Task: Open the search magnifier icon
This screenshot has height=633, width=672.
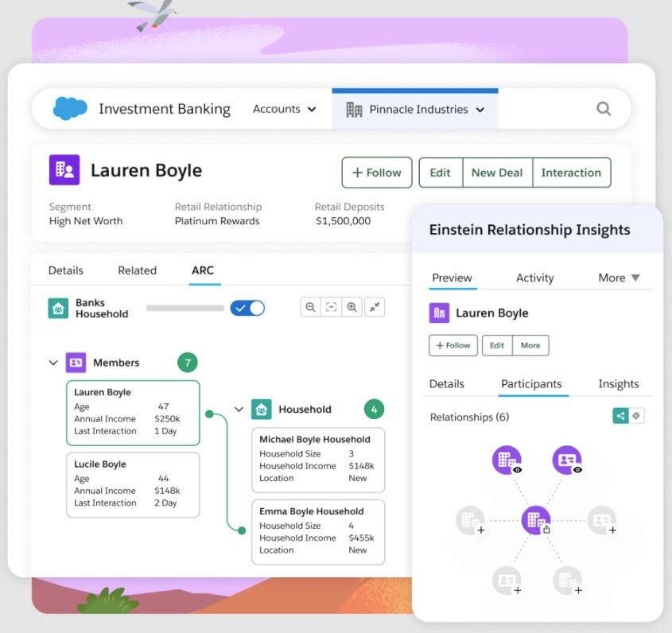Action: [x=604, y=109]
